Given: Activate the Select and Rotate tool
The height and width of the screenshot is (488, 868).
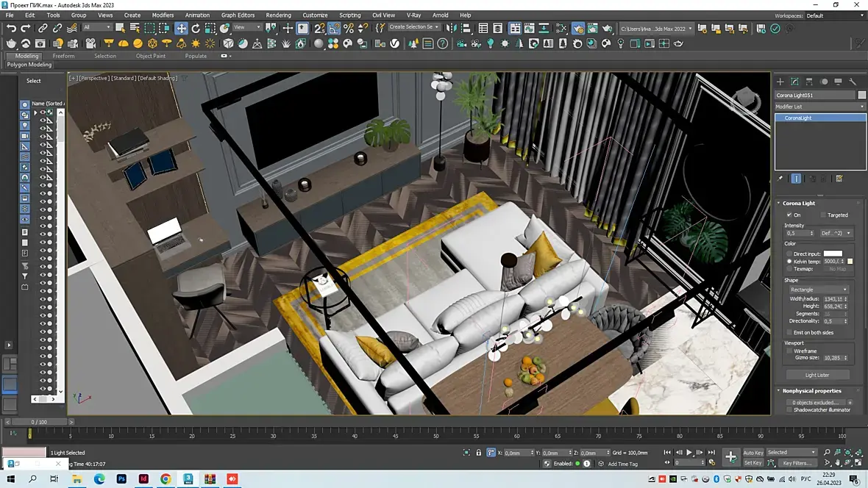Looking at the screenshot, I should click(196, 28).
